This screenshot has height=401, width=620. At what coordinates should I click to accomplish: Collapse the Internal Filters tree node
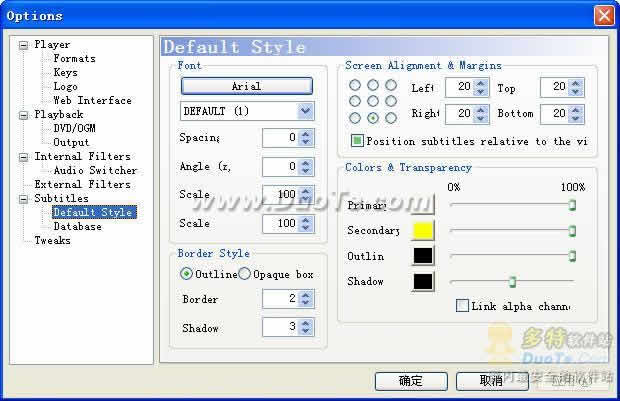[x=24, y=157]
